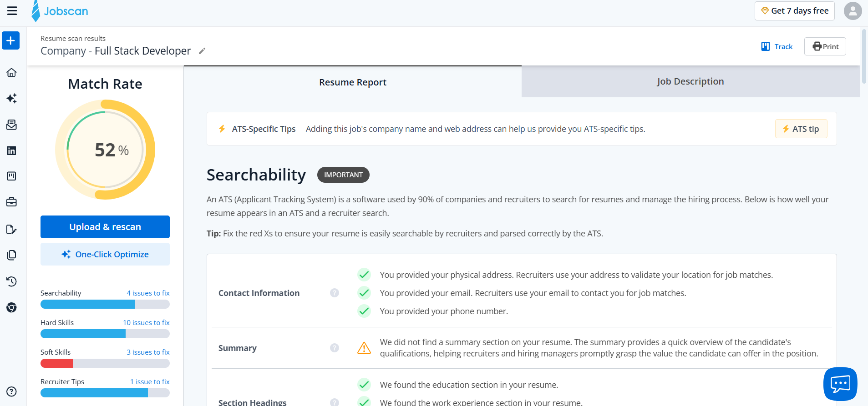Screen dimensions: 868x406
Task: Click the pencil icon to rename scan
Action: [202, 51]
